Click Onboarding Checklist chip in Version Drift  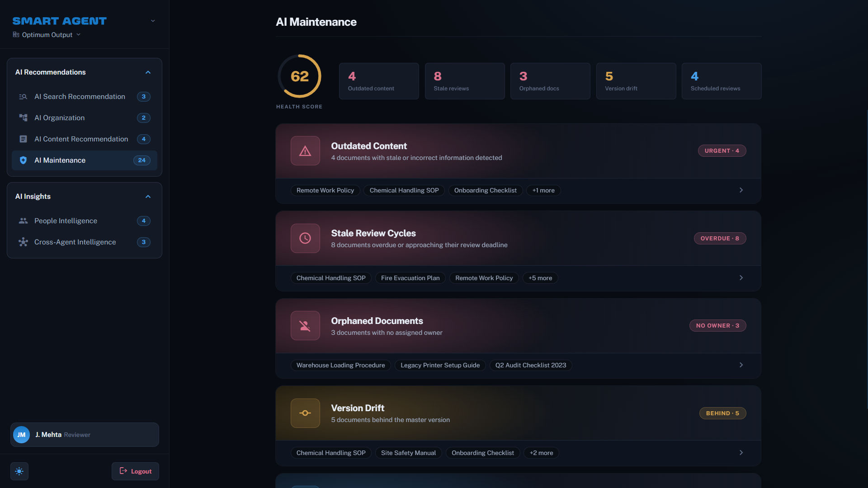482,453
